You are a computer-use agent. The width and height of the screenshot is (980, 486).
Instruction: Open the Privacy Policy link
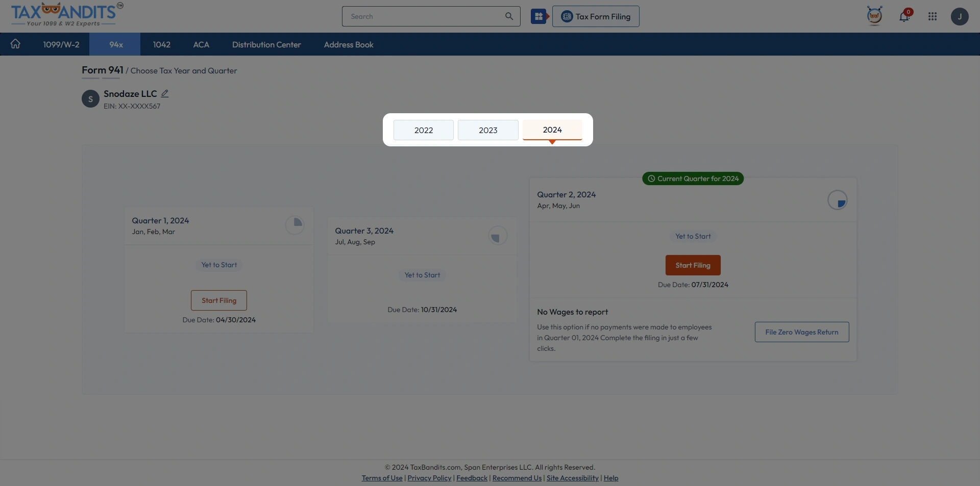point(428,478)
